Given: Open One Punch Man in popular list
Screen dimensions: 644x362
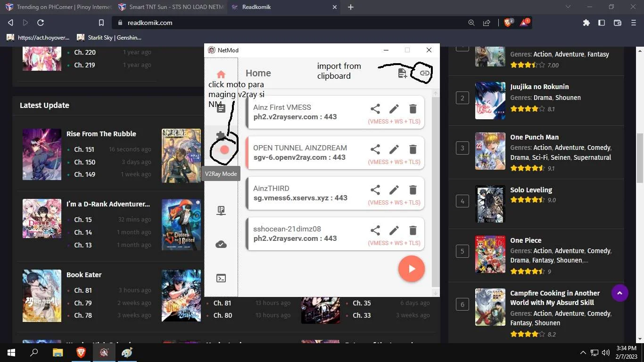Looking at the screenshot, I should tap(534, 137).
